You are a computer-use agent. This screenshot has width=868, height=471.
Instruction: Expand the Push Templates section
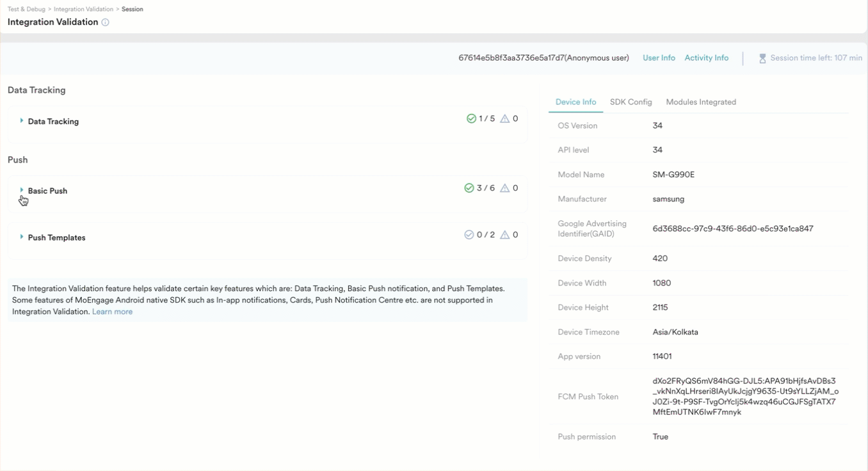tap(22, 237)
